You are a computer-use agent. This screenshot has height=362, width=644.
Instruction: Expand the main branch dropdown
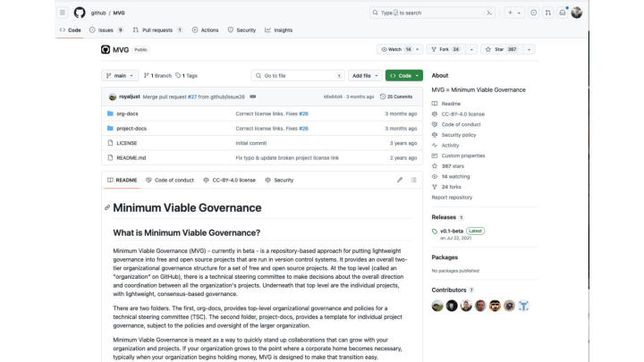120,75
